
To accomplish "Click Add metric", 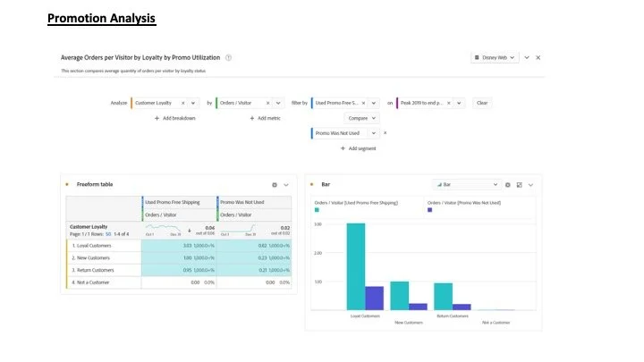I will coord(265,118).
